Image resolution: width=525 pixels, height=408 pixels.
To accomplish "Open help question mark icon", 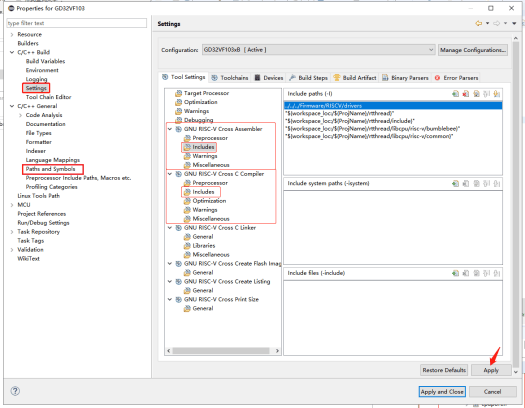I will 15,391.
